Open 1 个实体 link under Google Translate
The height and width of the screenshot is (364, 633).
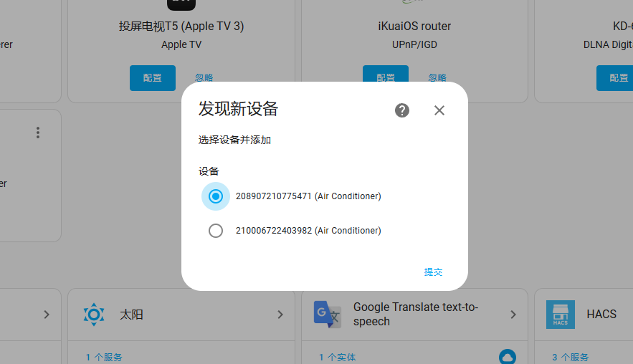click(x=337, y=357)
